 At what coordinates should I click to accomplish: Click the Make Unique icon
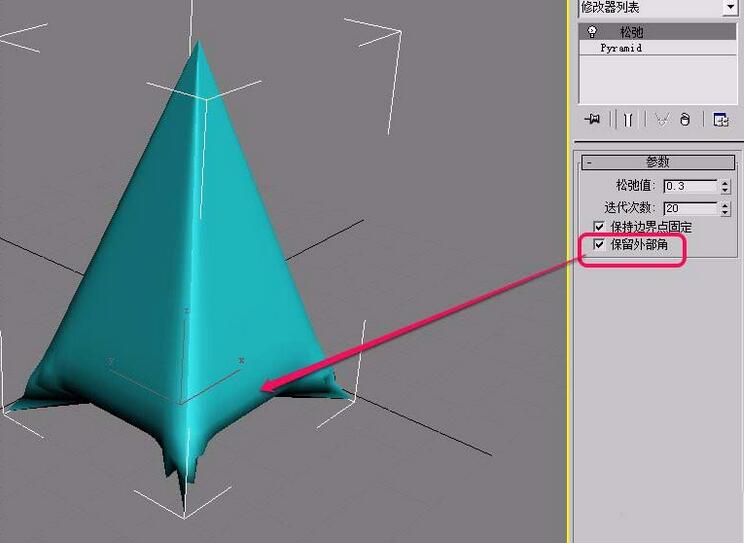662,120
